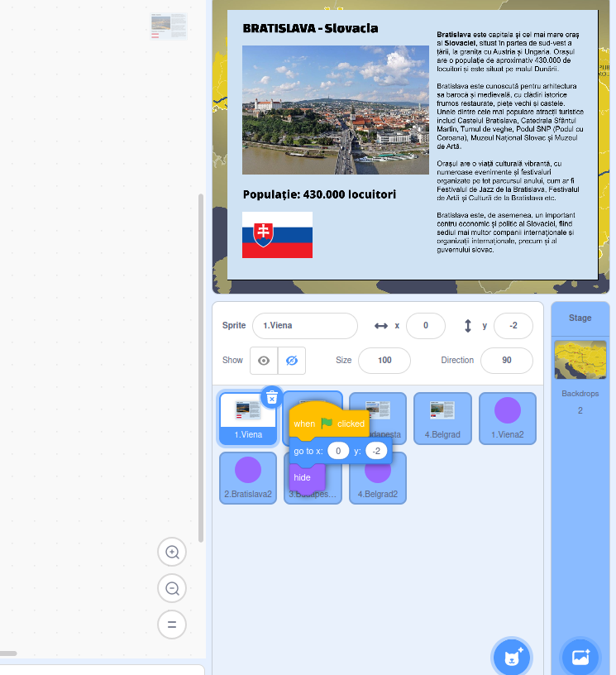Select the 2.Bratislava2 purple circle sprite
616x675 pixels.
(247, 478)
